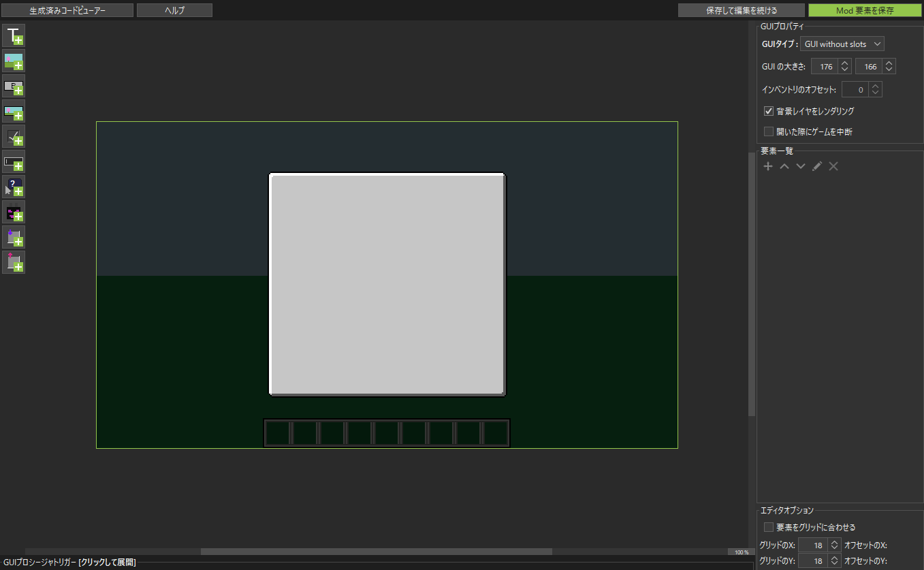Click the pencil edit icon in 要素一覧
This screenshot has height=570, width=924.
[x=817, y=166]
